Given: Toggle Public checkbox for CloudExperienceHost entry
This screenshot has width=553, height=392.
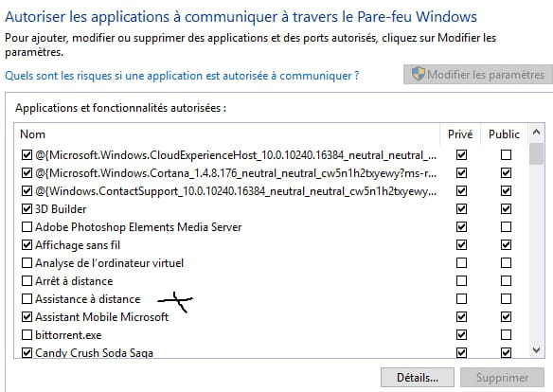Looking at the screenshot, I should 506,154.
